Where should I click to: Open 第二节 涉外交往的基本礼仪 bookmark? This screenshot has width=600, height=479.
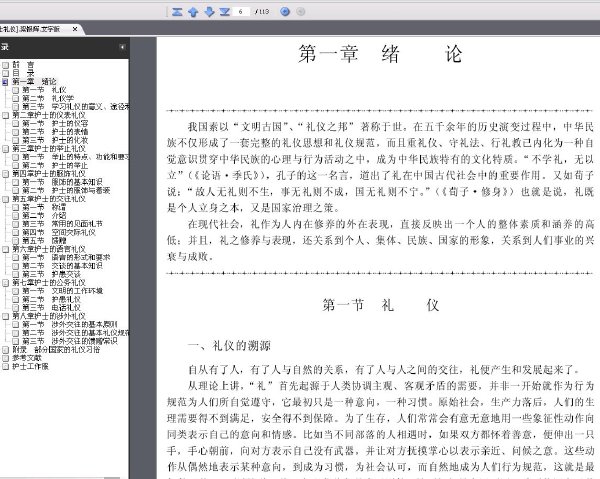(x=75, y=333)
